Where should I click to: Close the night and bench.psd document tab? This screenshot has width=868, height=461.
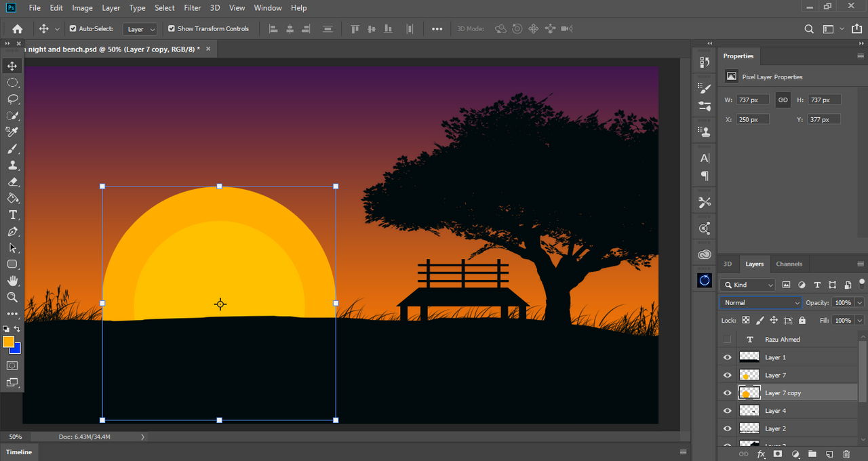pyautogui.click(x=208, y=49)
